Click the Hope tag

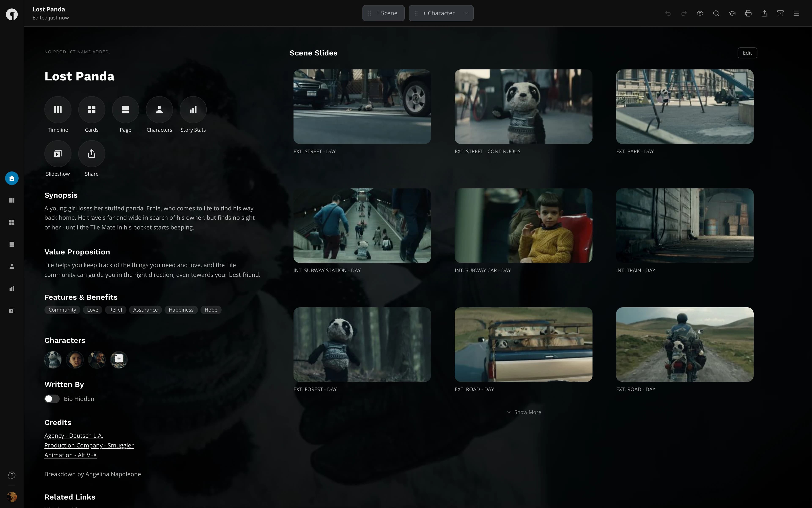pos(211,310)
